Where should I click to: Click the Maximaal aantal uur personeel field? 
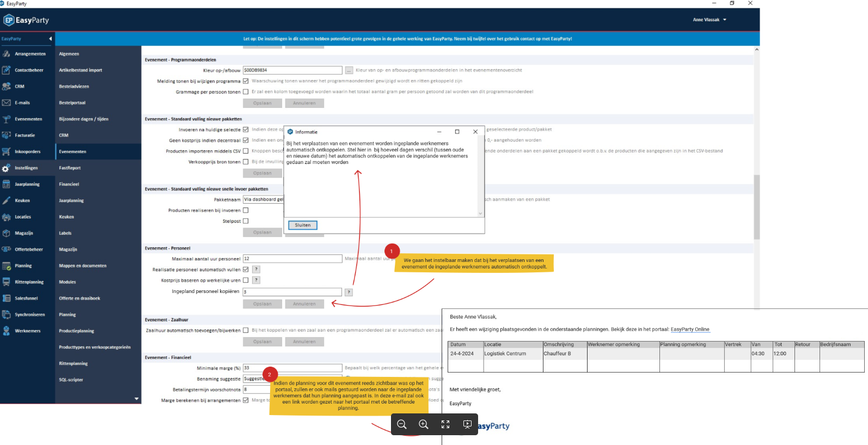[292, 259]
